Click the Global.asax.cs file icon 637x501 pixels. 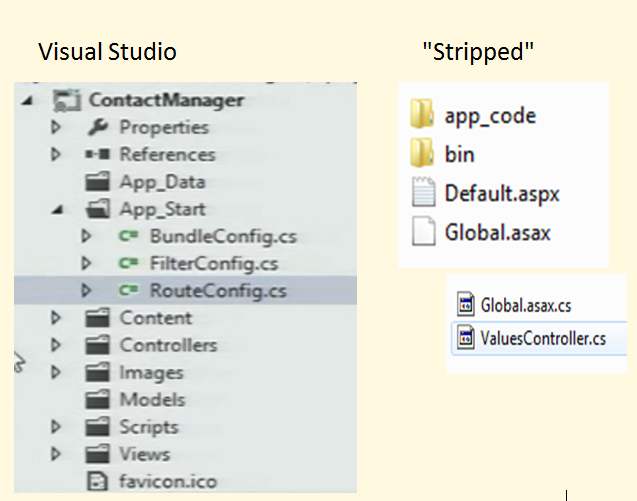pyautogui.click(x=464, y=304)
